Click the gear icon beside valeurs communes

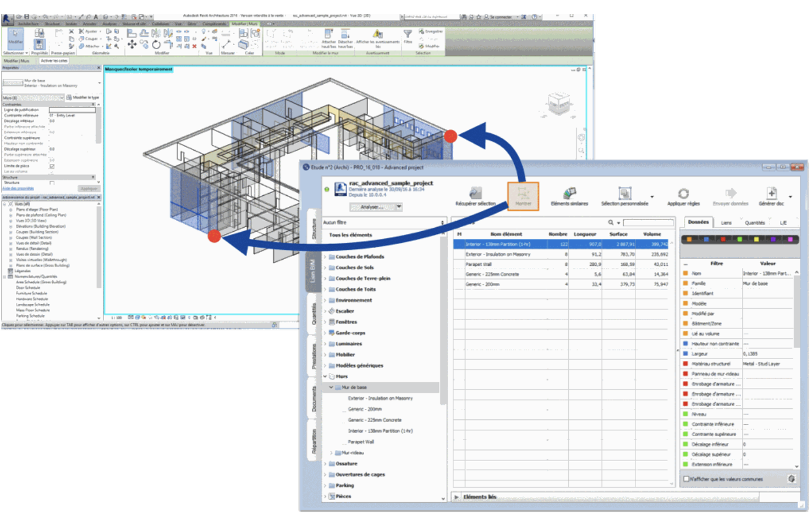(x=791, y=479)
